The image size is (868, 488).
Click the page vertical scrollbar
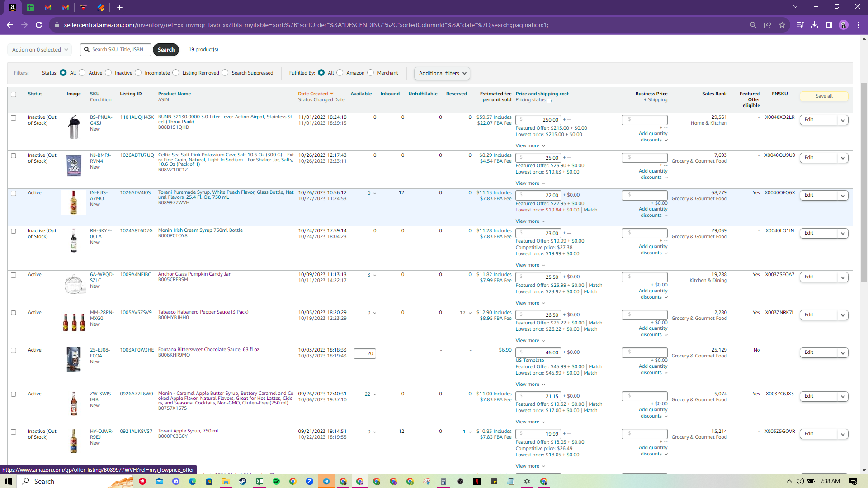point(864,183)
